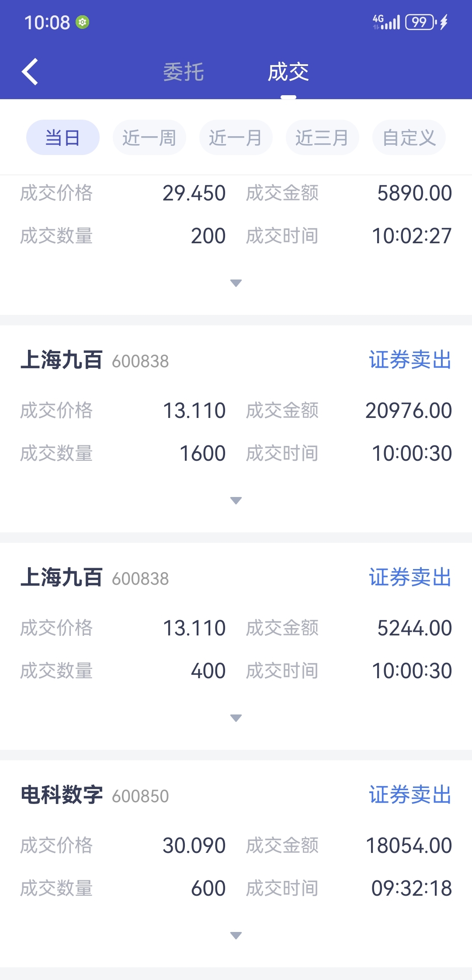Tap the battery indicator in status bar

420,22
